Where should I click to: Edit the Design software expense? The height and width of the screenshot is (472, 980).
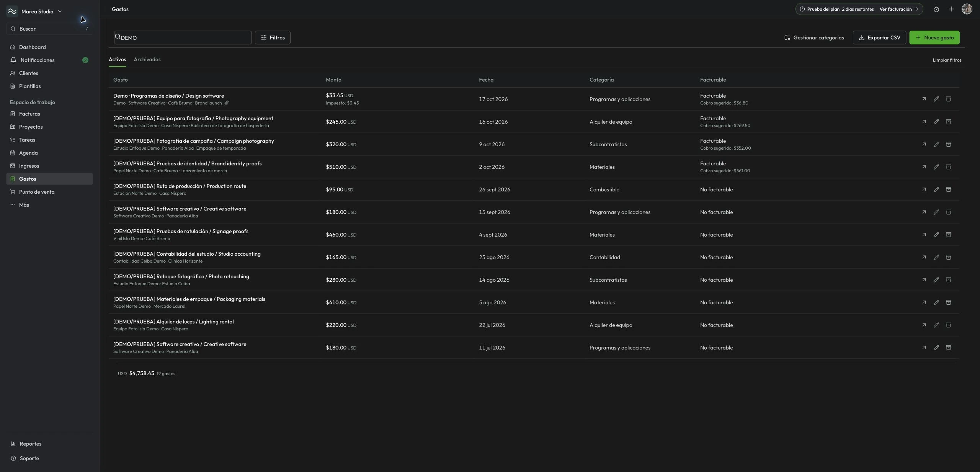[936, 99]
